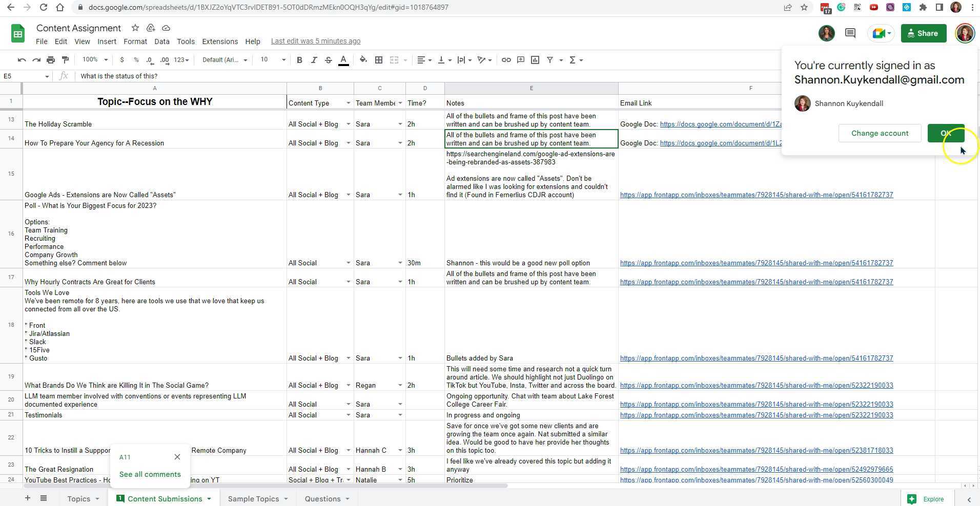Image resolution: width=980 pixels, height=506 pixels.
Task: Click the Print icon
Action: coord(50,60)
